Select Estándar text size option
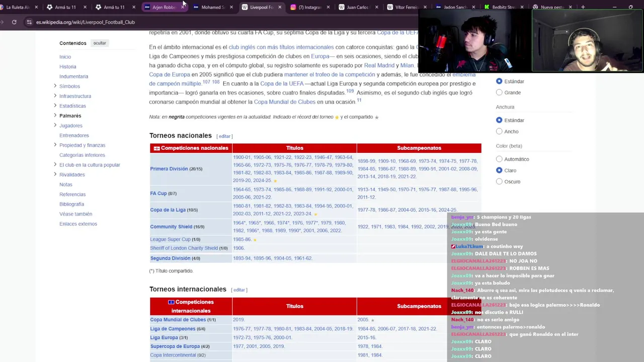This screenshot has width=644, height=362. tap(499, 81)
